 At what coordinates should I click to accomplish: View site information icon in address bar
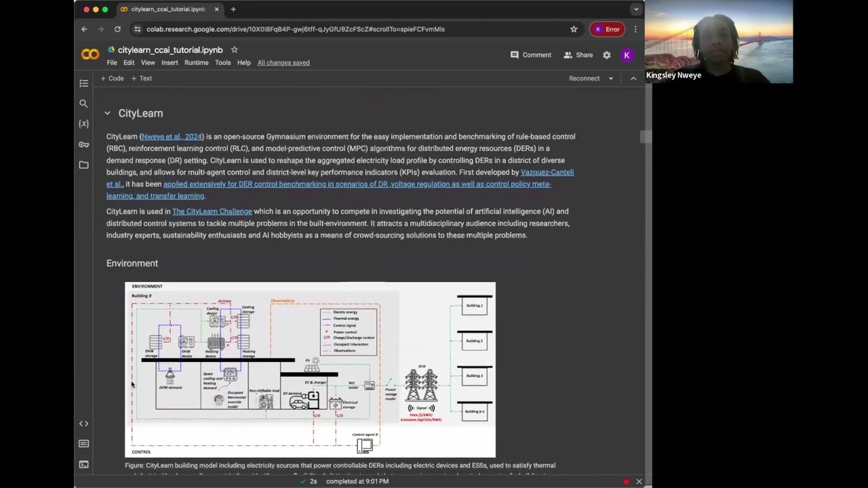(x=138, y=29)
